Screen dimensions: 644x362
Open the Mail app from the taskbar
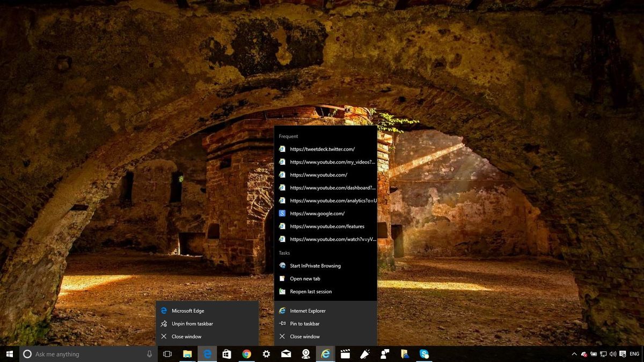286,354
